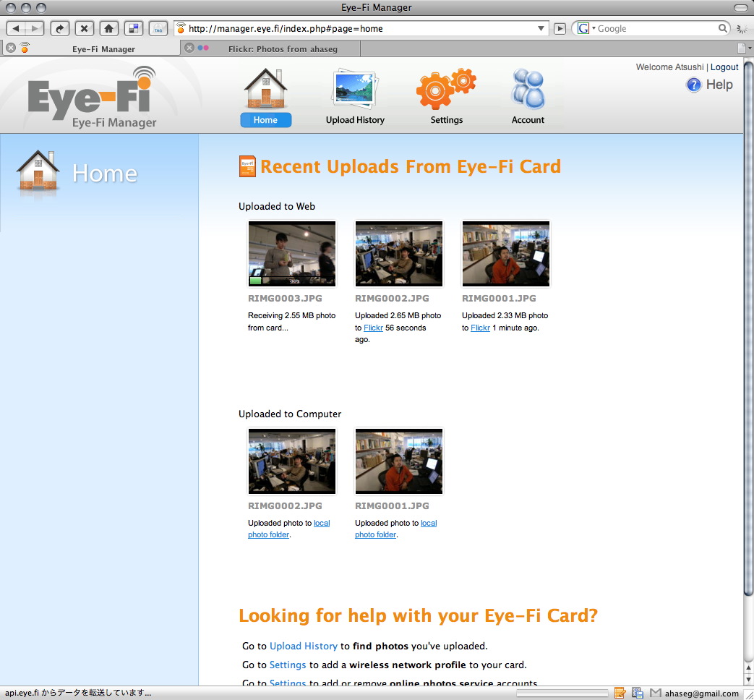Click into the URL address field
The width and height of the screenshot is (754, 700).
(361, 28)
